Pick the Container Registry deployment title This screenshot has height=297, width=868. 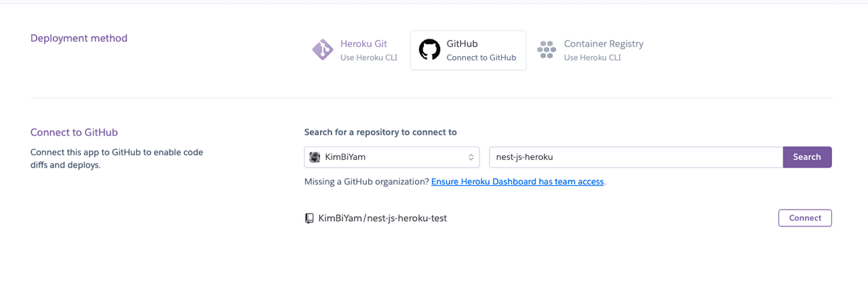[x=604, y=44]
